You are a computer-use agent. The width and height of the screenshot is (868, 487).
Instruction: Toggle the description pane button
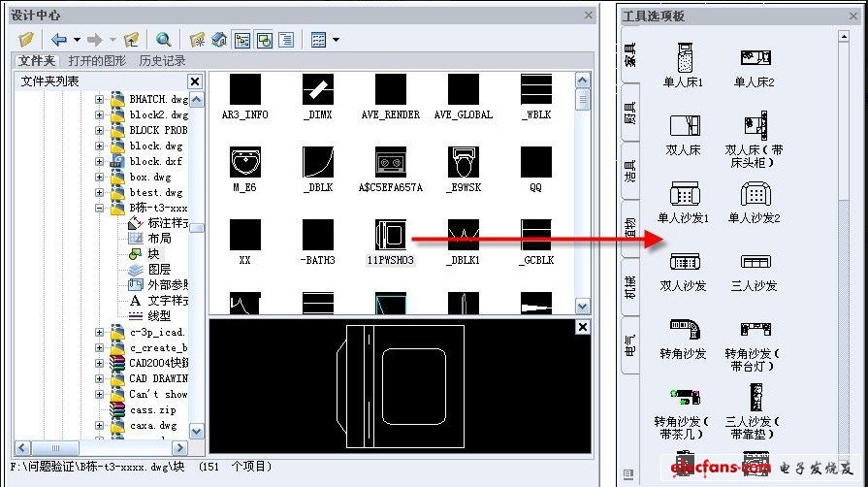pyautogui.click(x=285, y=40)
